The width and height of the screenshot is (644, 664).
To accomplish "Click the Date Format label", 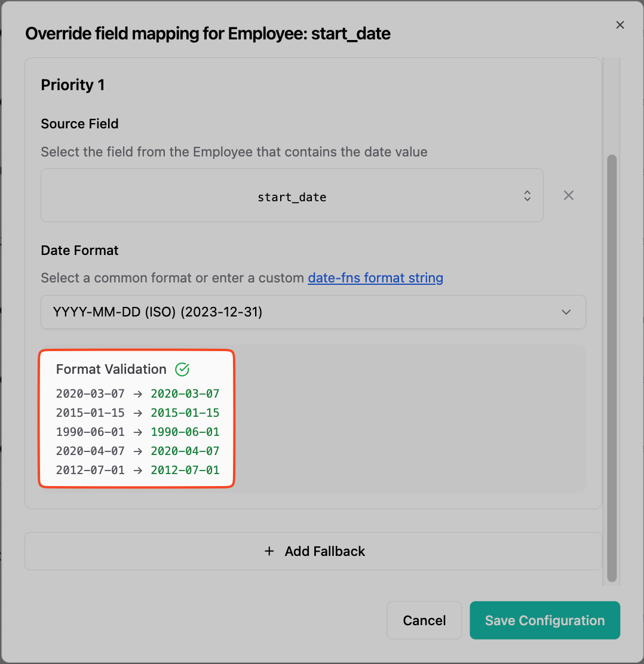I will [79, 250].
